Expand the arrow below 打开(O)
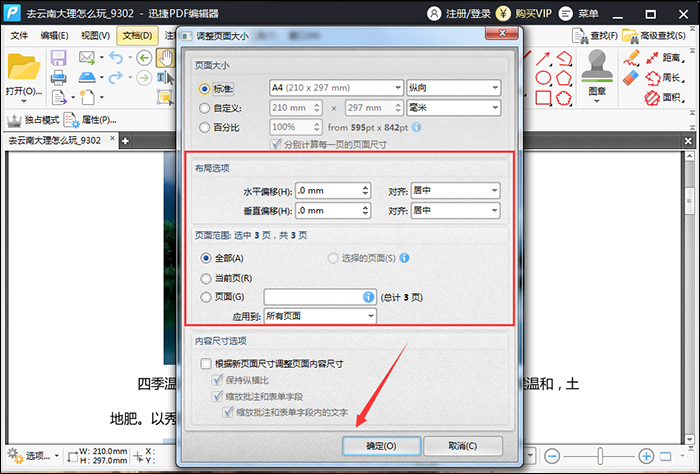 point(24,102)
